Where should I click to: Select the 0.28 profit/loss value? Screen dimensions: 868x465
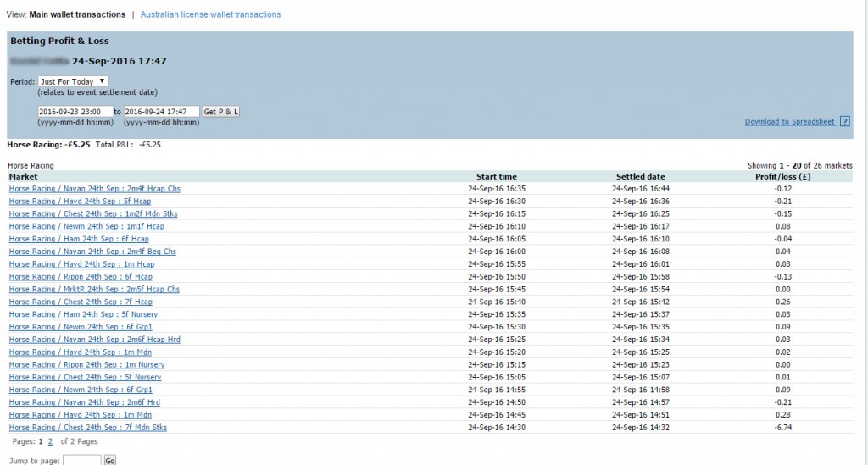(x=782, y=415)
